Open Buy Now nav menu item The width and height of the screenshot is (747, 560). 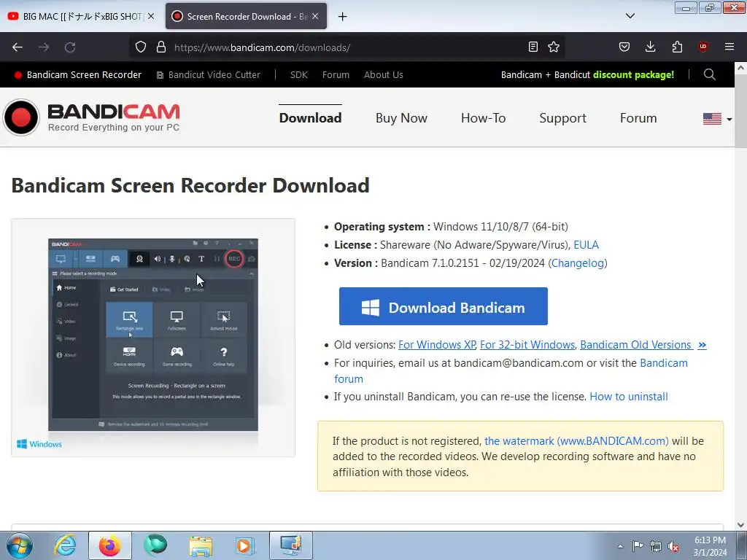401,118
